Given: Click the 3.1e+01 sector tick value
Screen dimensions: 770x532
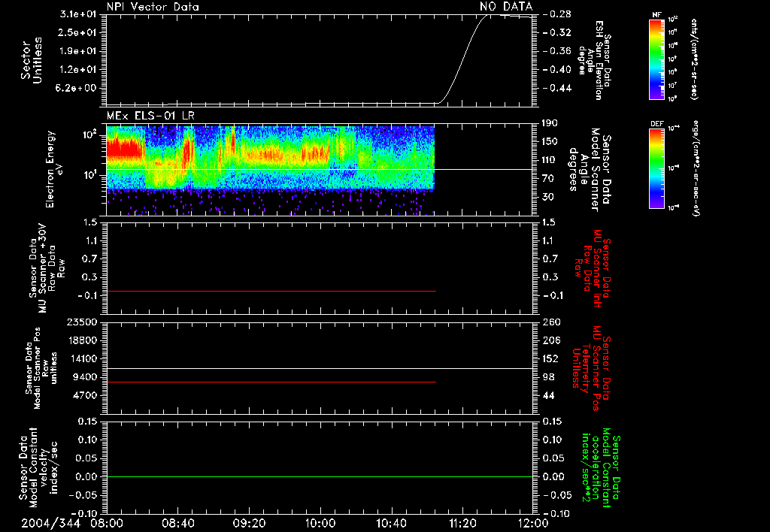Looking at the screenshot, I should point(77,14).
